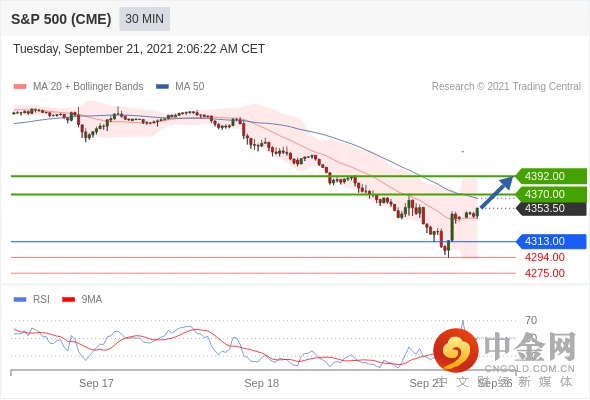Click the 4370.00 green resistance label

pyautogui.click(x=551, y=194)
